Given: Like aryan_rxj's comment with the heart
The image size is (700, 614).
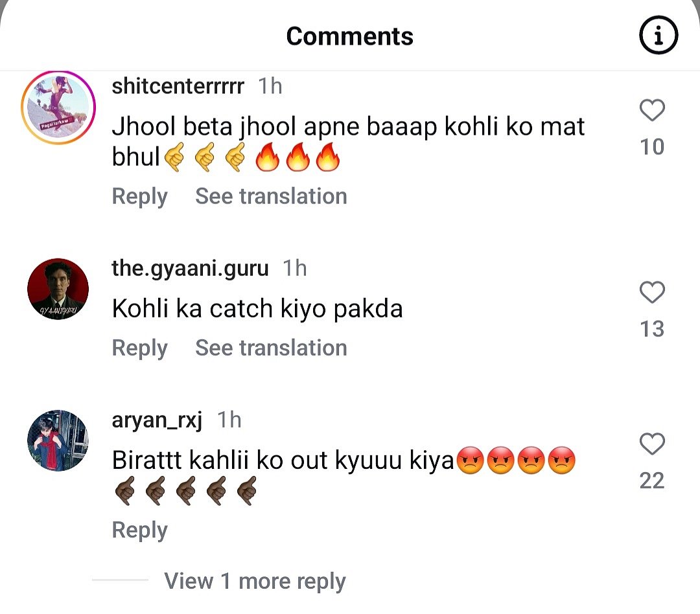Looking at the screenshot, I should pyautogui.click(x=652, y=444).
